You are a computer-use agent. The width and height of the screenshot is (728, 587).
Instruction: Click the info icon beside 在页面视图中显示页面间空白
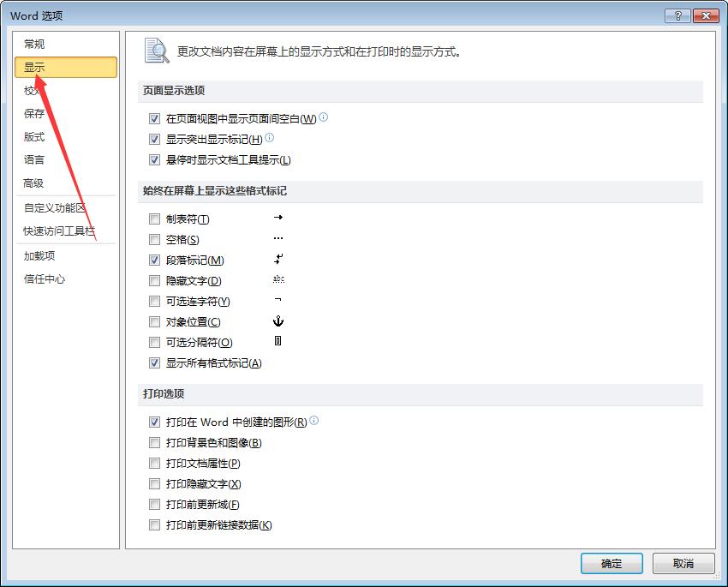(324, 117)
